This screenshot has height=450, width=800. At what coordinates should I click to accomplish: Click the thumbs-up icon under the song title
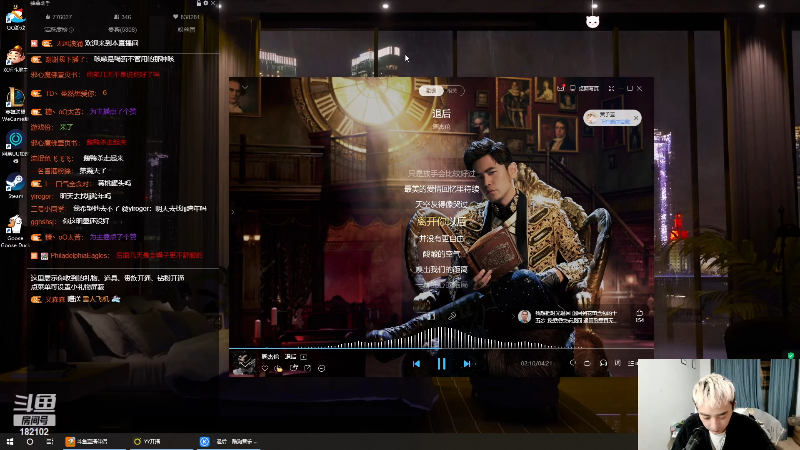[x=279, y=368]
